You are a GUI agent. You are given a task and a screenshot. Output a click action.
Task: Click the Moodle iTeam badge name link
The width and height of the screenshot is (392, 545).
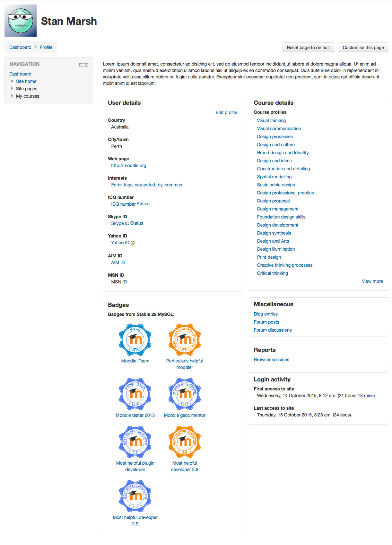pyautogui.click(x=135, y=361)
